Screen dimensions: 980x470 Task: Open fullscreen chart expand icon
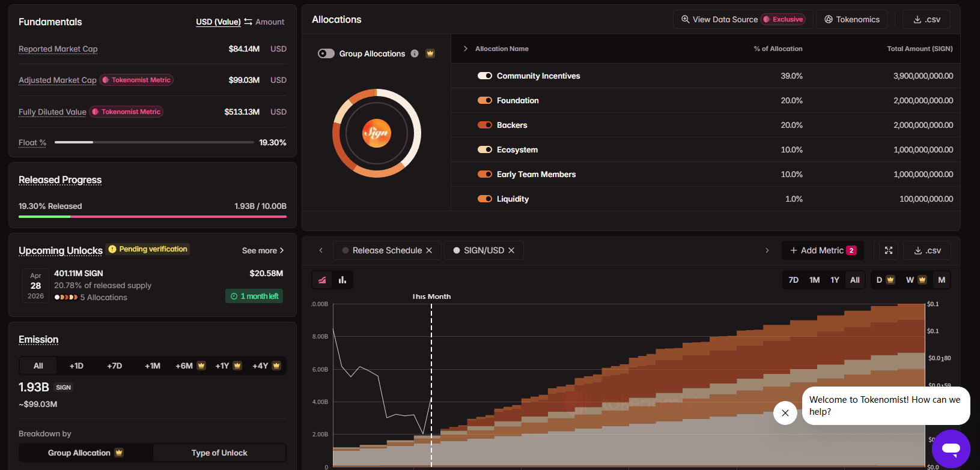pos(889,250)
